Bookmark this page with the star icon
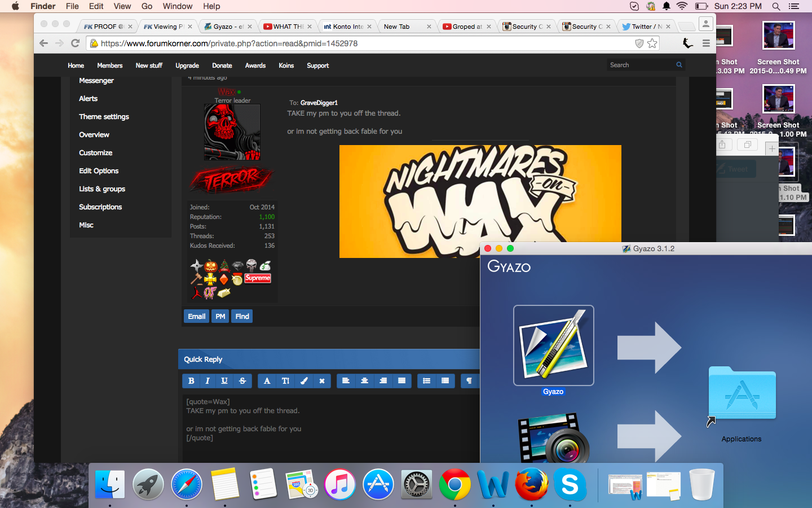Screen dimensions: 812x508 [x=652, y=43]
